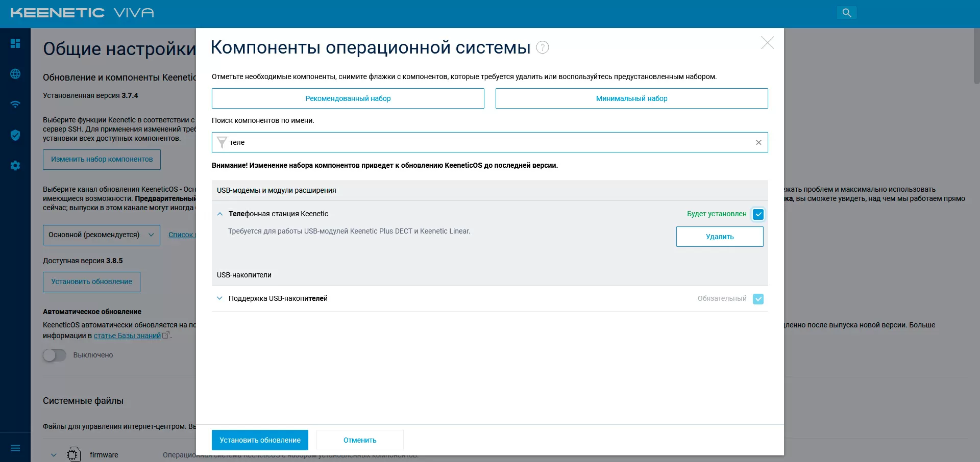Expand sidebar with the hamburger menu icon
The height and width of the screenshot is (462, 980).
(x=15, y=448)
